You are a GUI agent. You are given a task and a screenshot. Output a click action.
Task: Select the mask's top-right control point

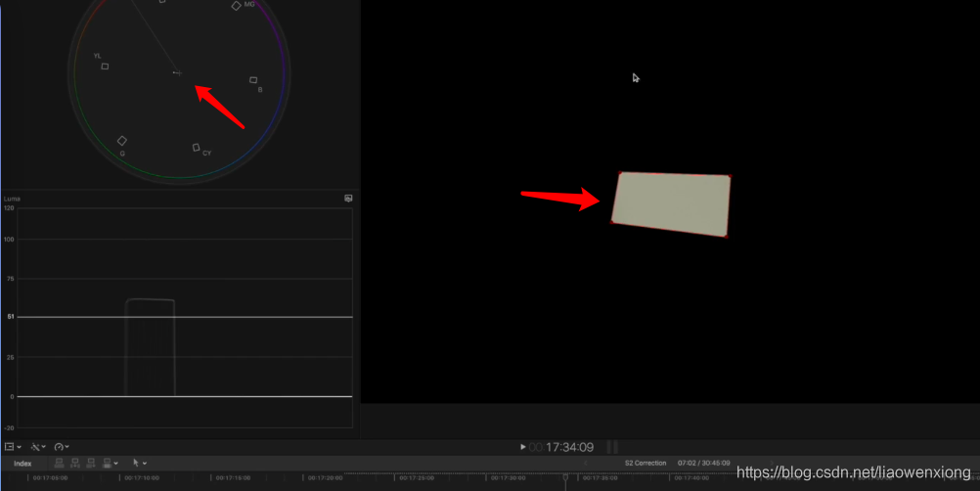[730, 176]
